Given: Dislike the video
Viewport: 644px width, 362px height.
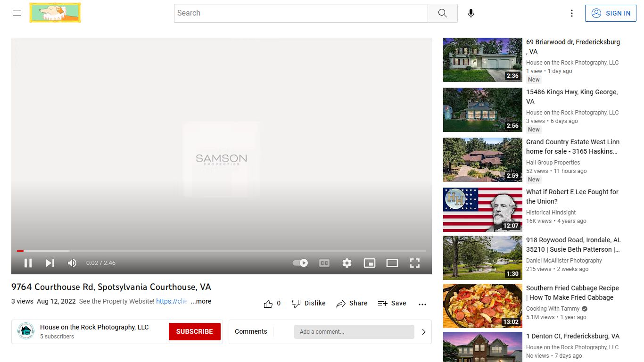Looking at the screenshot, I should pyautogui.click(x=309, y=304).
